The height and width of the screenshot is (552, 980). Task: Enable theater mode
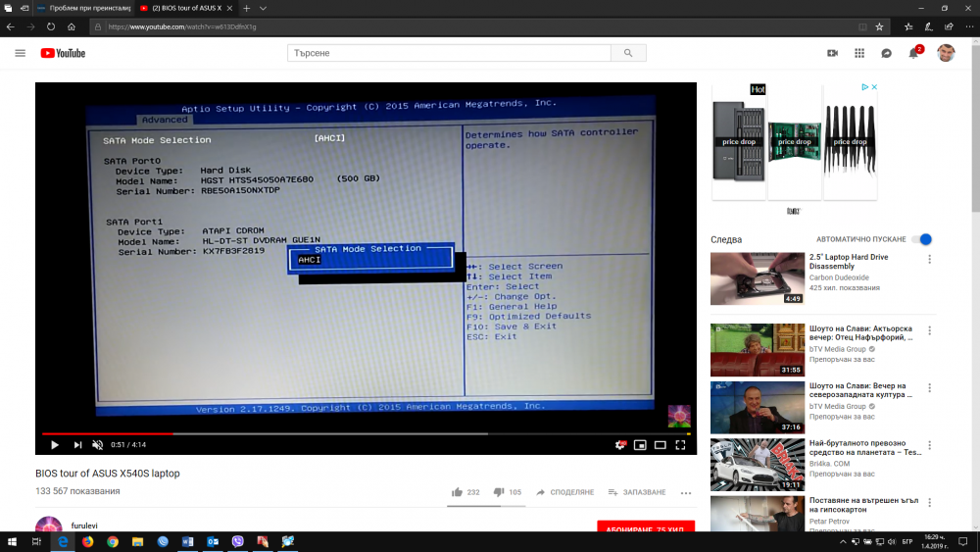[x=660, y=444]
